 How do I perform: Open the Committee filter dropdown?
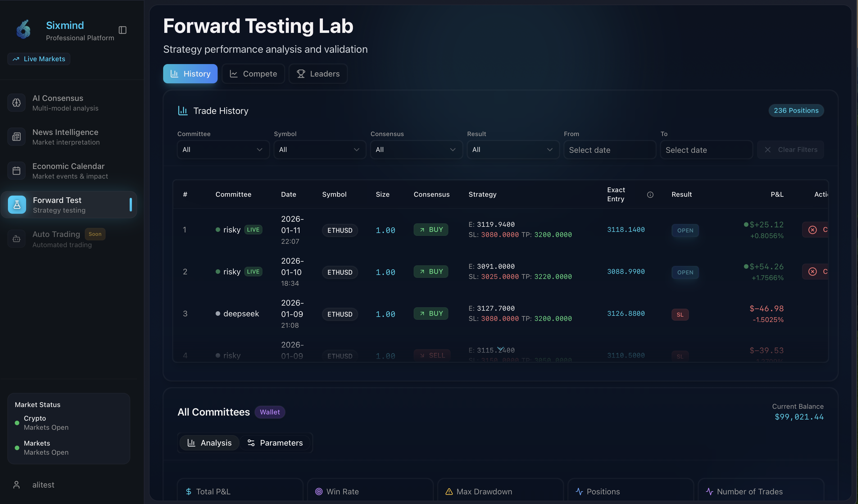(x=223, y=150)
